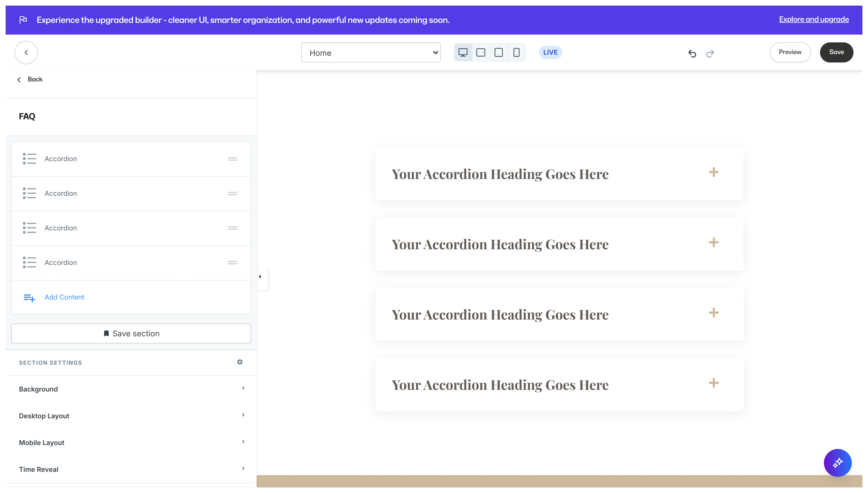Switch to portrait tablet preview icon
Screen dimensions: 868x493
point(498,52)
